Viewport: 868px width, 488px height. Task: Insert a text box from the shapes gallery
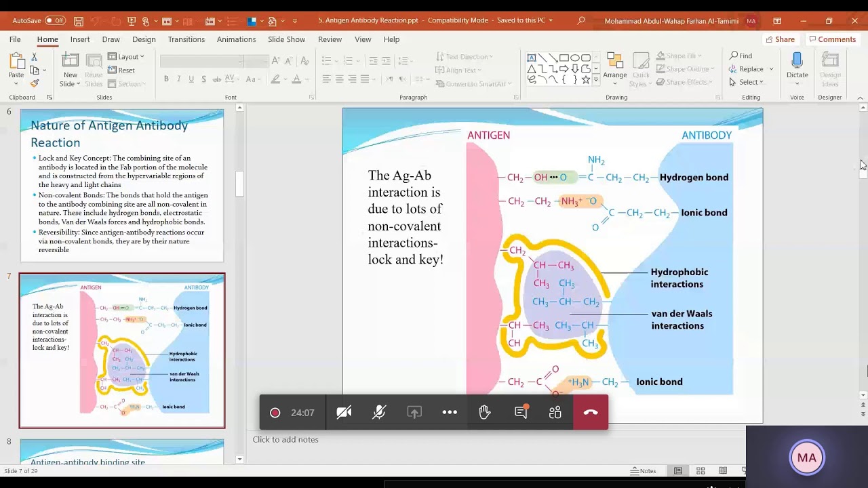pos(532,58)
